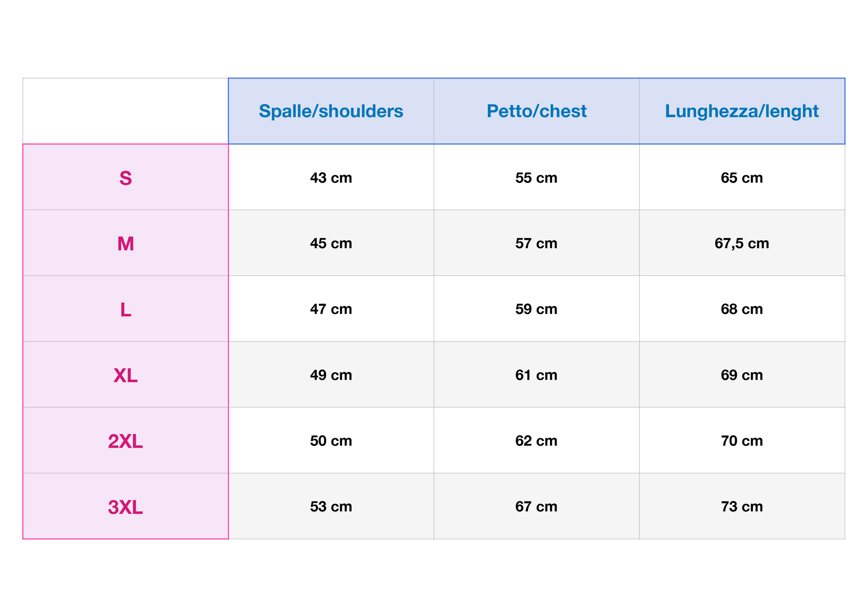
Task: Select the L size row label
Action: pos(125,309)
